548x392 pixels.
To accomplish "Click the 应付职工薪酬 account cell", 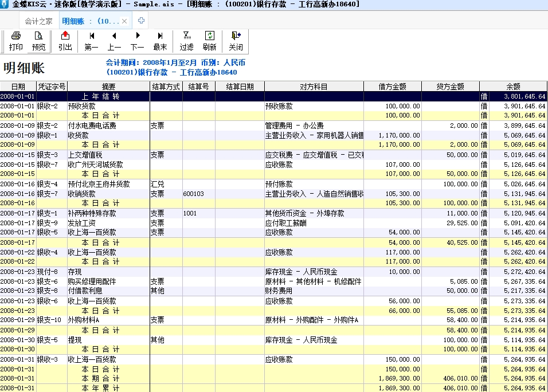I will click(314, 223).
